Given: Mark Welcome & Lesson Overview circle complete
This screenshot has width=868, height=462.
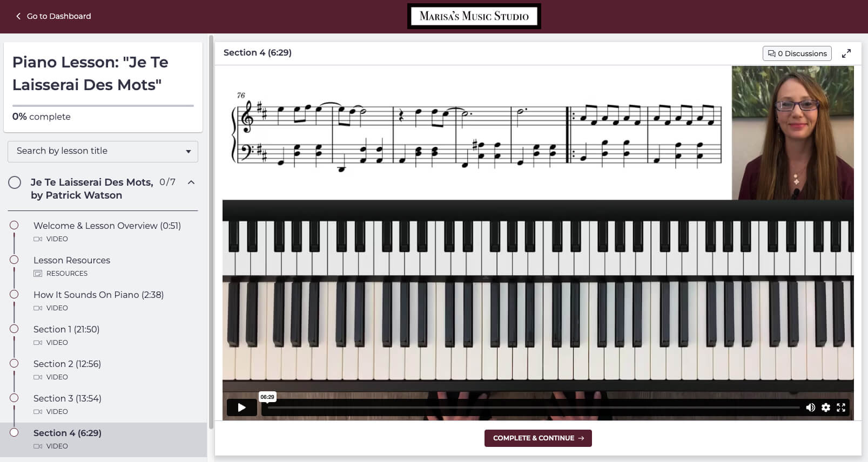Looking at the screenshot, I should pyautogui.click(x=14, y=225).
